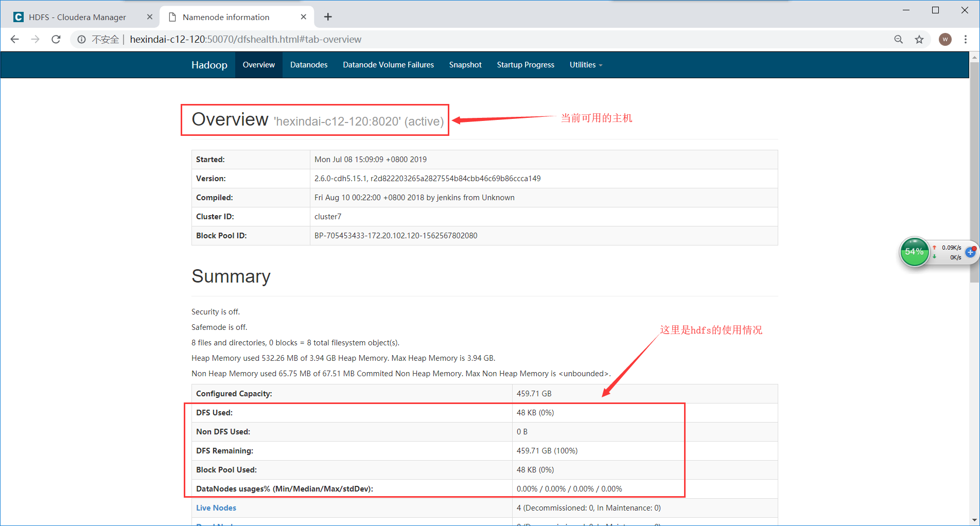Click the address bar URL
The width and height of the screenshot is (980, 526).
coord(246,39)
